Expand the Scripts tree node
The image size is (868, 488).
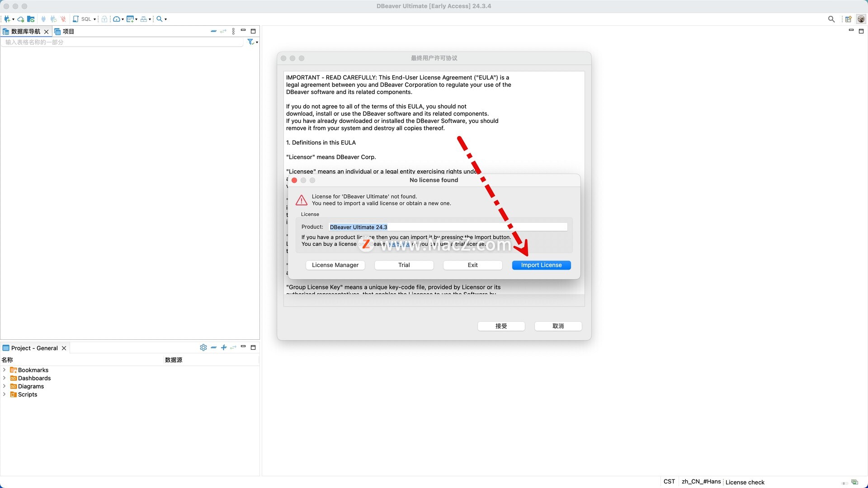click(5, 394)
